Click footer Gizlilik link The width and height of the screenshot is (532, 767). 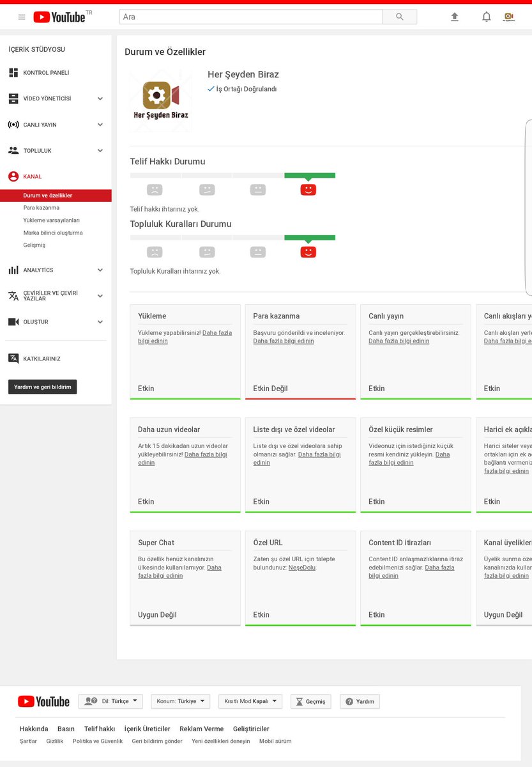coord(55,741)
